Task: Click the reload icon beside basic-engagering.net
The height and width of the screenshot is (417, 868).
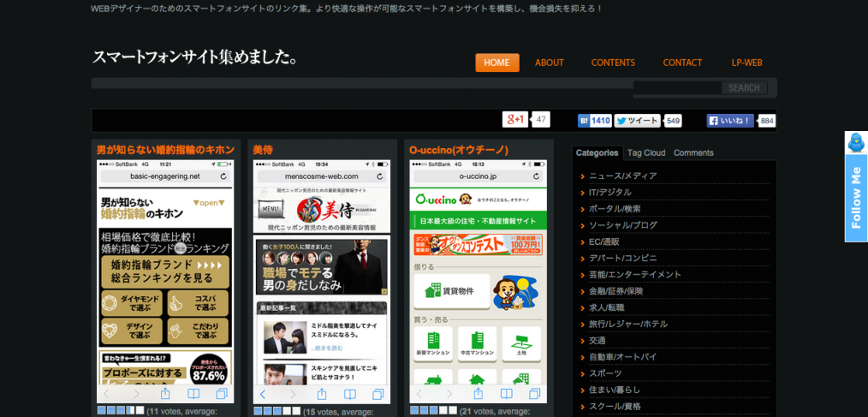Action: (223, 176)
